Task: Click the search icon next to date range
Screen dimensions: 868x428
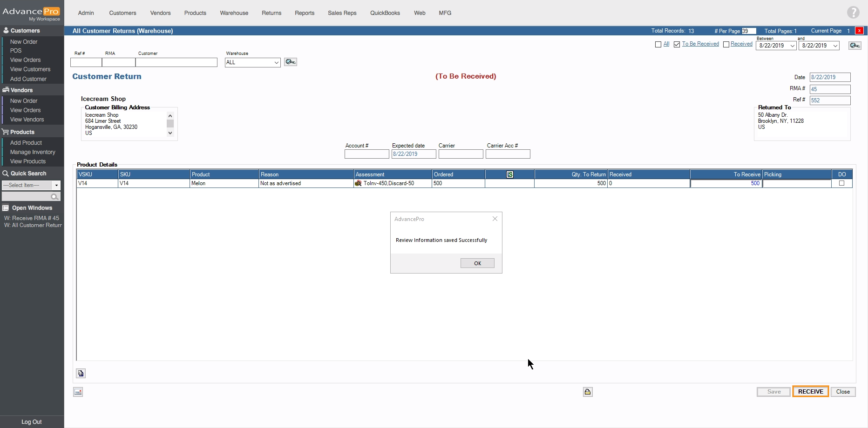Action: tap(854, 46)
